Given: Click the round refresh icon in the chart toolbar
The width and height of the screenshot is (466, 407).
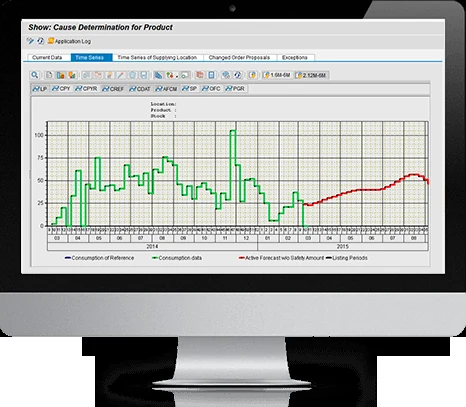Looking at the screenshot, I should [238, 75].
